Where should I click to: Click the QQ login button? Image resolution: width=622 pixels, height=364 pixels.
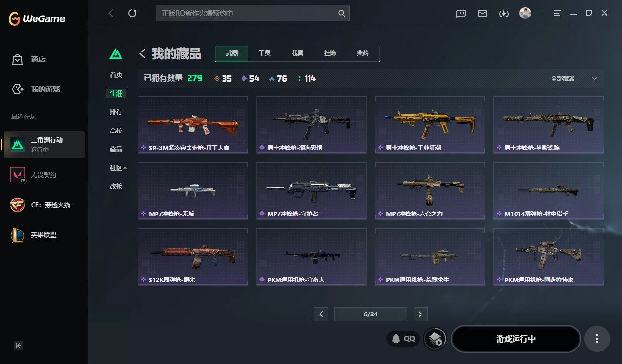[x=403, y=339]
